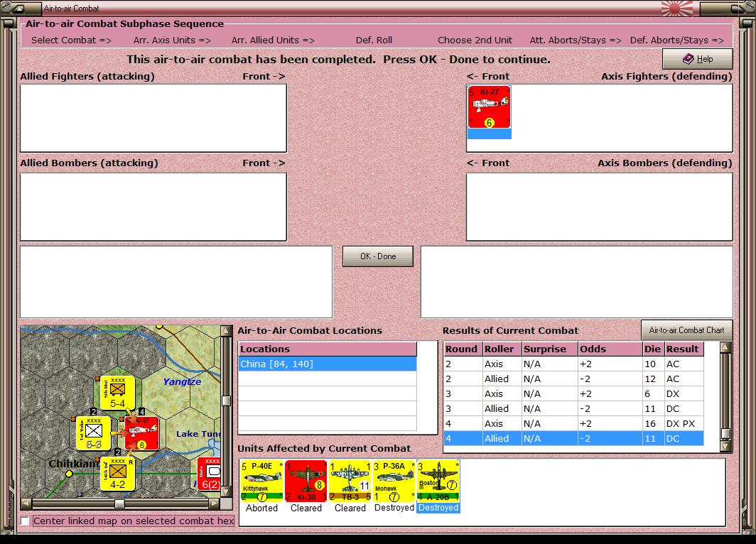Open the Help button
Image resolution: width=756 pixels, height=544 pixels.
(697, 59)
